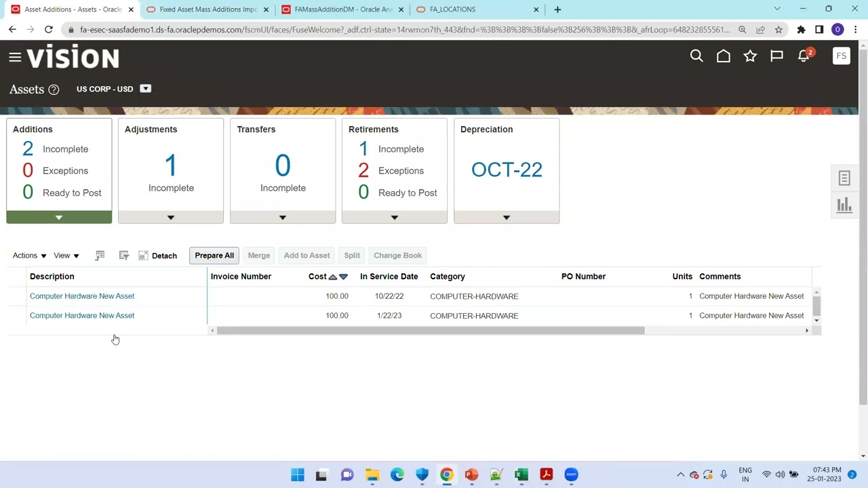Open the US CORP - USD book dropdown

[x=145, y=89]
